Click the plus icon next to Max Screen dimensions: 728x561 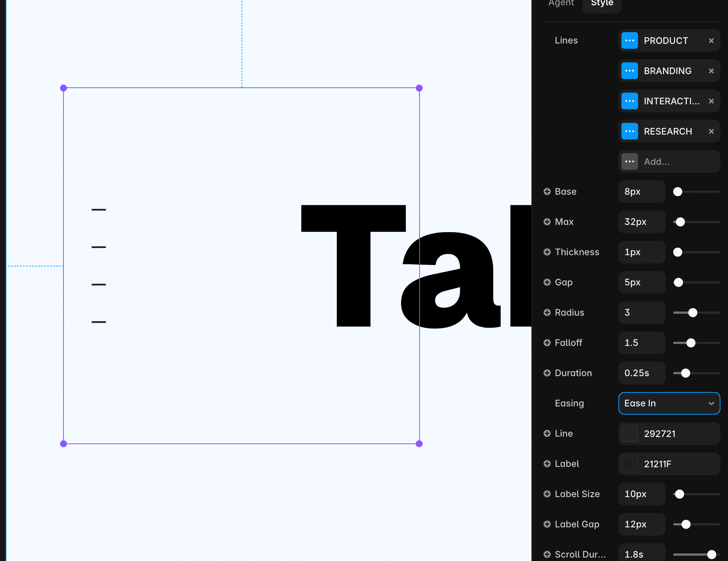point(547,222)
